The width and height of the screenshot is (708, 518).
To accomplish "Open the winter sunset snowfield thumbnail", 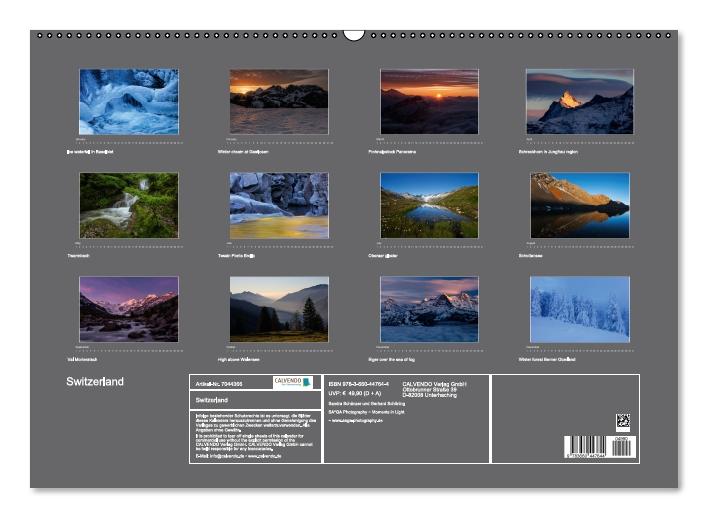I will (279, 102).
